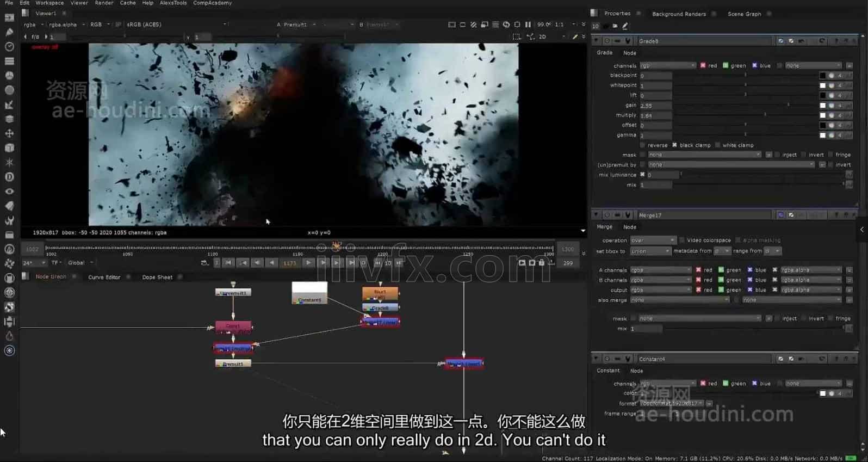Click the play backward button
868x462 pixels.
271,263
